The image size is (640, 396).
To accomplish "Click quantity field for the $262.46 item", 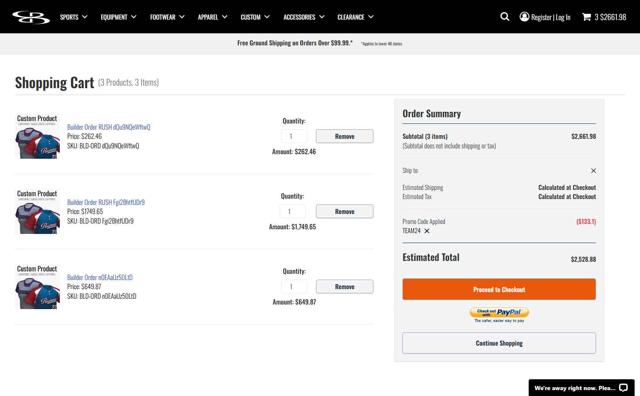I will tap(294, 136).
